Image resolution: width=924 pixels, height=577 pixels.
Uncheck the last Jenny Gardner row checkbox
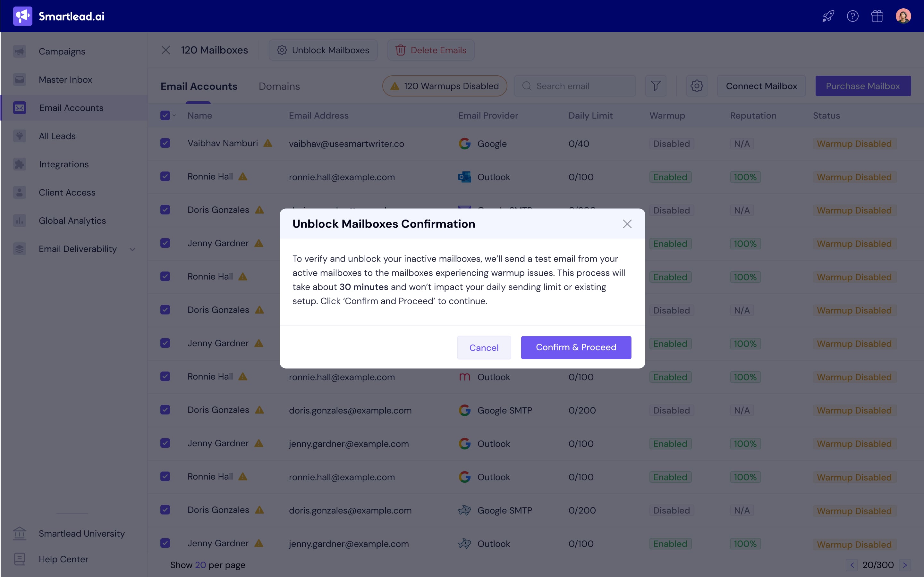tap(165, 543)
